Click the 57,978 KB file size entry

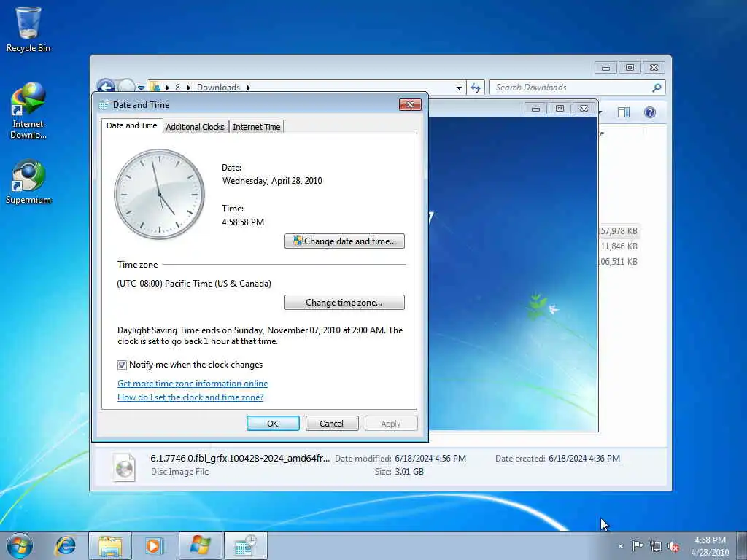point(619,231)
